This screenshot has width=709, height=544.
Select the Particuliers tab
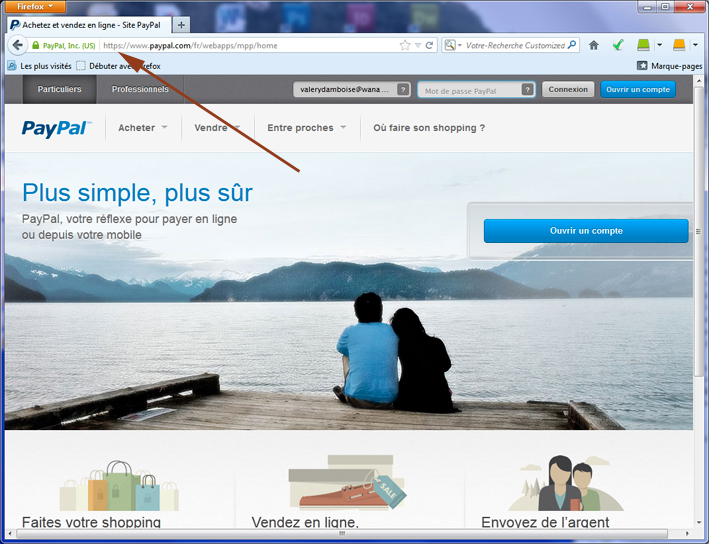[x=59, y=89]
